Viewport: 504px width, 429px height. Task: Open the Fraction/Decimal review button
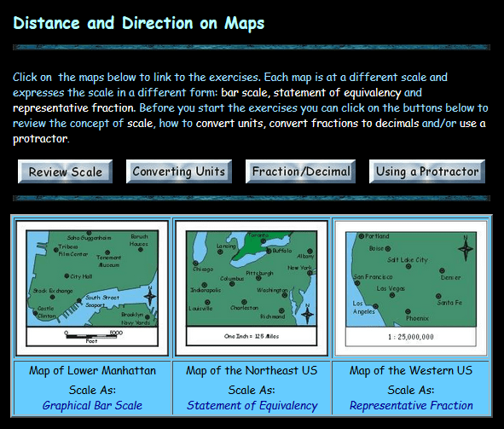pyautogui.click(x=300, y=171)
